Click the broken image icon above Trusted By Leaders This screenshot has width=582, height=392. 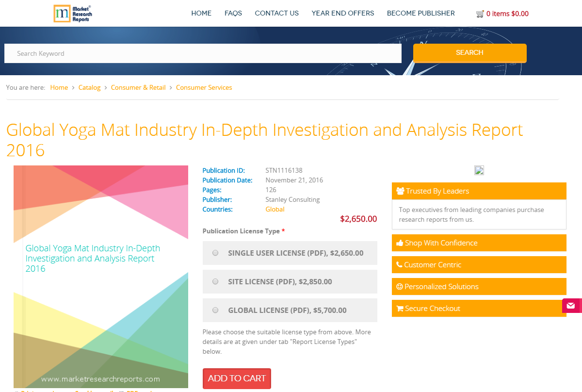tap(479, 170)
